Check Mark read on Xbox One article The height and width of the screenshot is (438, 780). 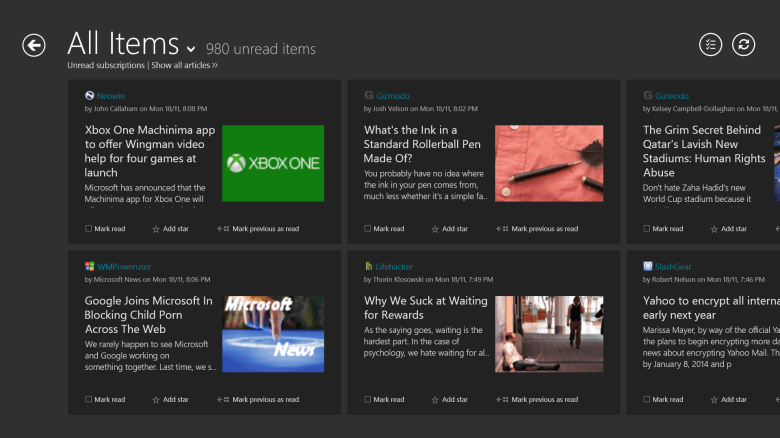(x=89, y=229)
